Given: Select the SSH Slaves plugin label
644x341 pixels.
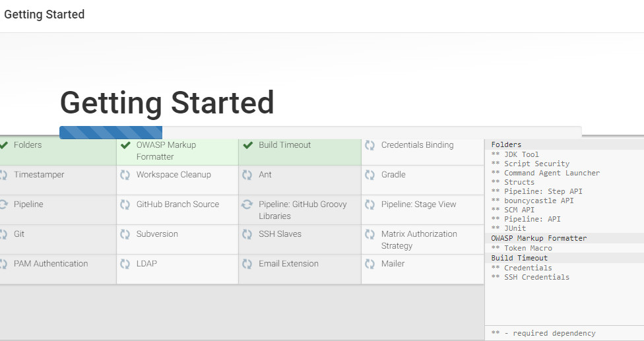Looking at the screenshot, I should click(x=280, y=233).
